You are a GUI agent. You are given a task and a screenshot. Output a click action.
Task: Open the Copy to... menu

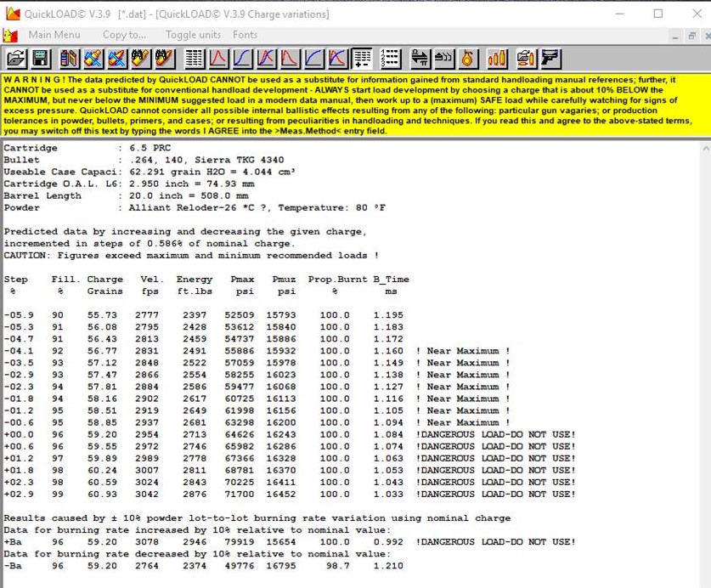pos(124,35)
